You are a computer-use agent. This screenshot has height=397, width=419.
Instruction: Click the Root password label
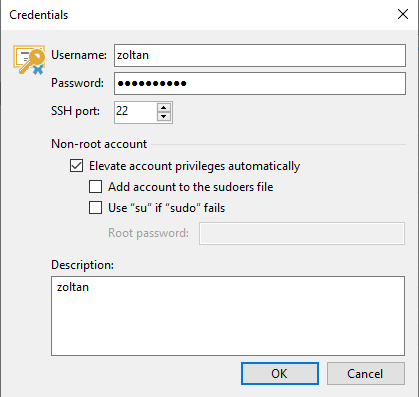pyautogui.click(x=148, y=233)
